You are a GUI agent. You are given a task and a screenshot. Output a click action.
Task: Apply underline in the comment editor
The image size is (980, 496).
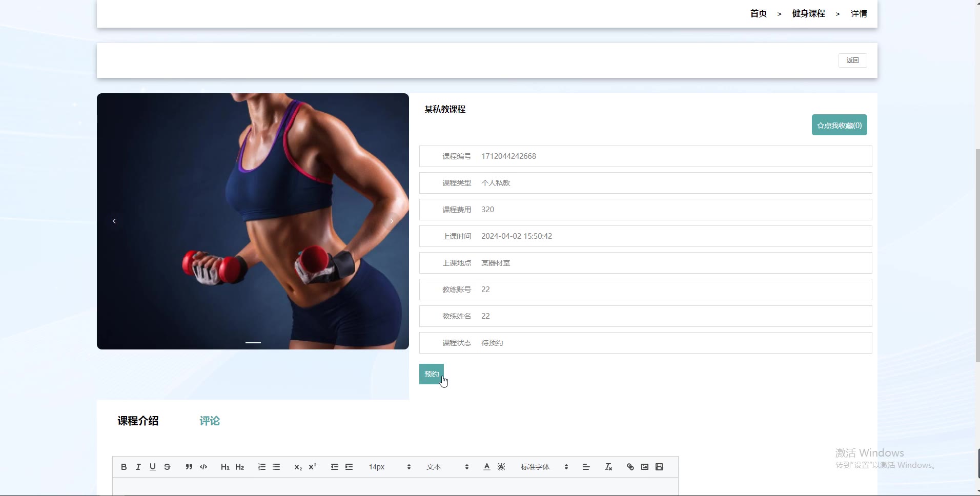pyautogui.click(x=152, y=467)
